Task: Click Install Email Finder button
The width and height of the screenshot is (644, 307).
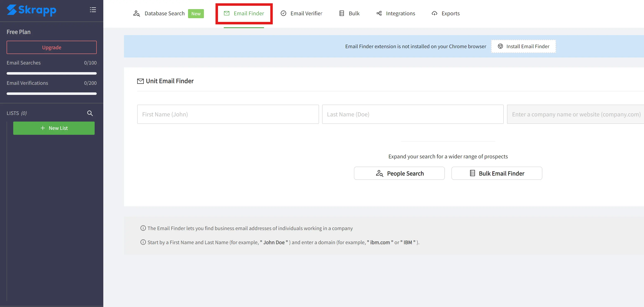Action: click(x=524, y=46)
